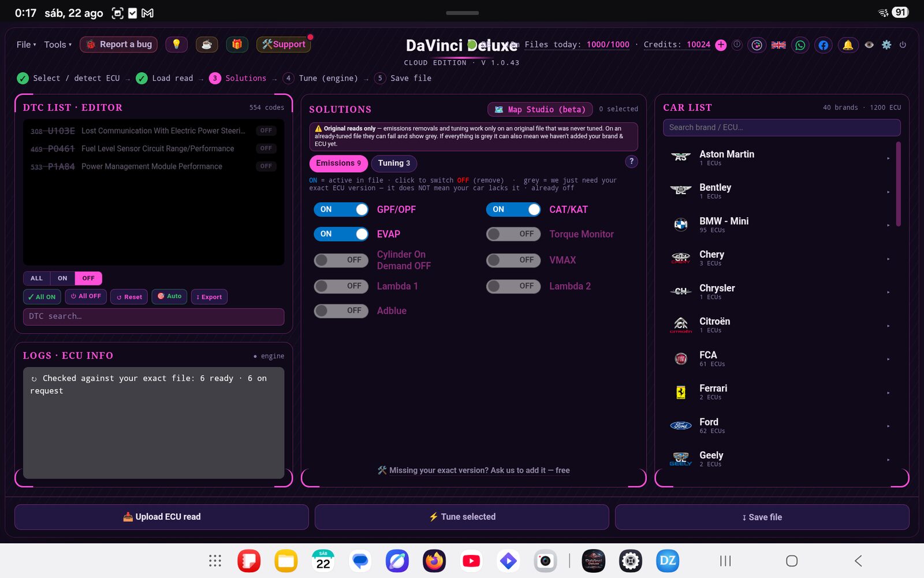The height and width of the screenshot is (578, 924).
Task: Click the Ferrari brand logo
Action: (681, 392)
